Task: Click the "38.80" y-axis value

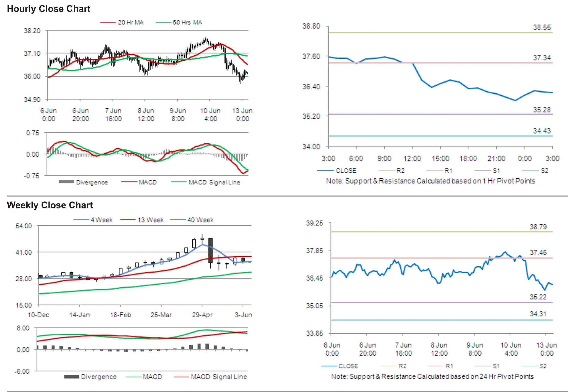Action: point(311,26)
